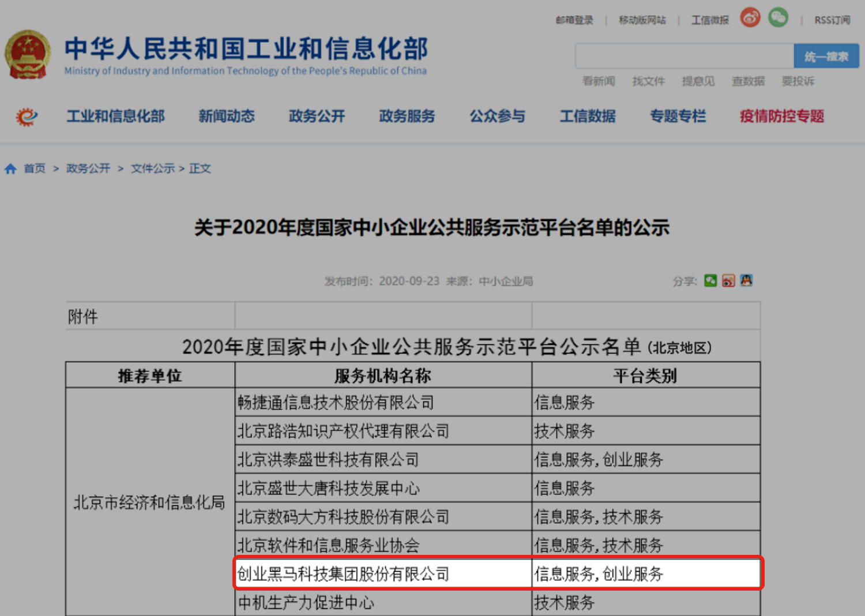Click the home icon in breadcrumb
The height and width of the screenshot is (616, 865).
click(10, 168)
